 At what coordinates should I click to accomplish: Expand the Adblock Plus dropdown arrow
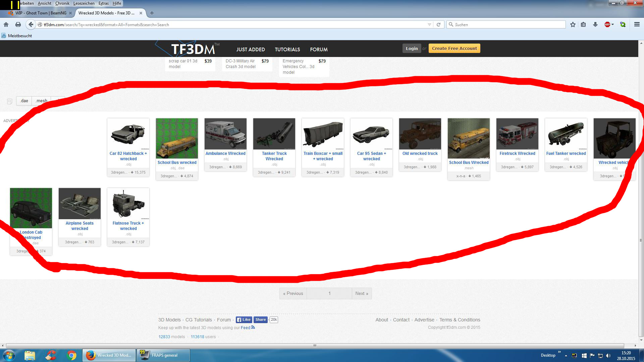pos(612,24)
